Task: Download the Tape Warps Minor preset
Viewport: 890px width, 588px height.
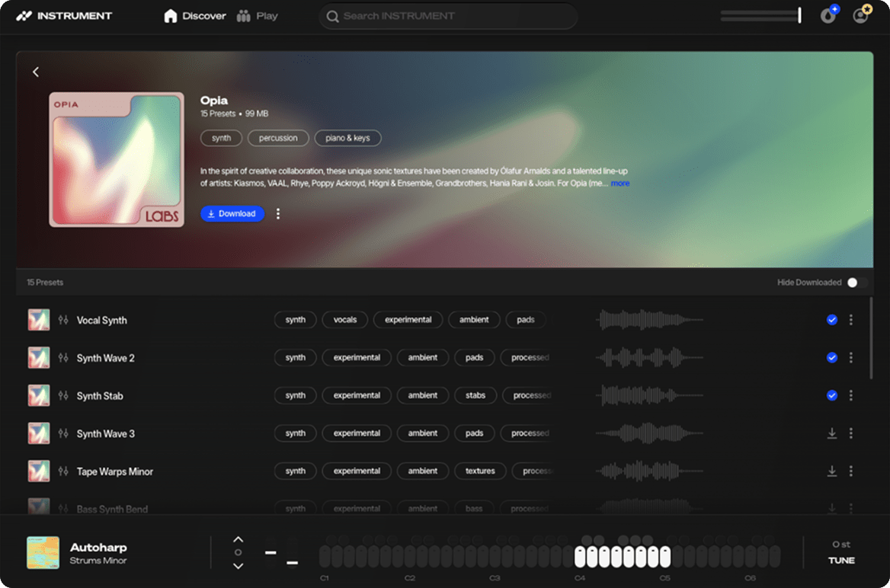Action: 832,471
